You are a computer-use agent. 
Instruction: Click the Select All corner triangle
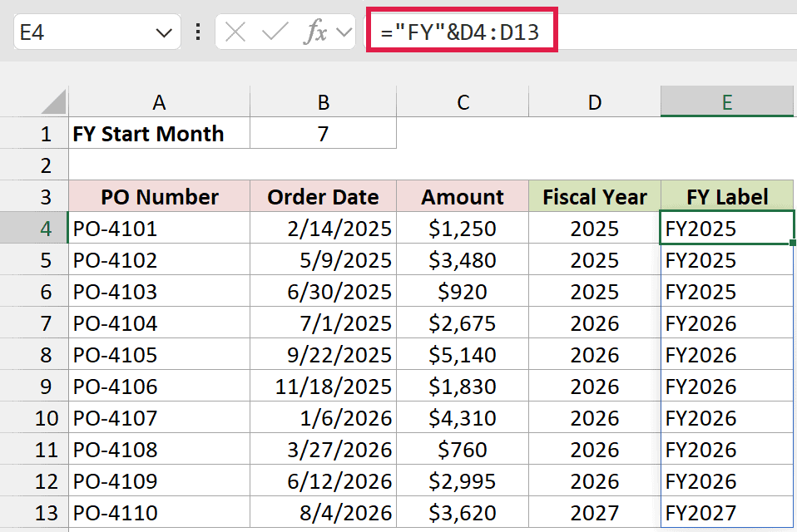54,101
